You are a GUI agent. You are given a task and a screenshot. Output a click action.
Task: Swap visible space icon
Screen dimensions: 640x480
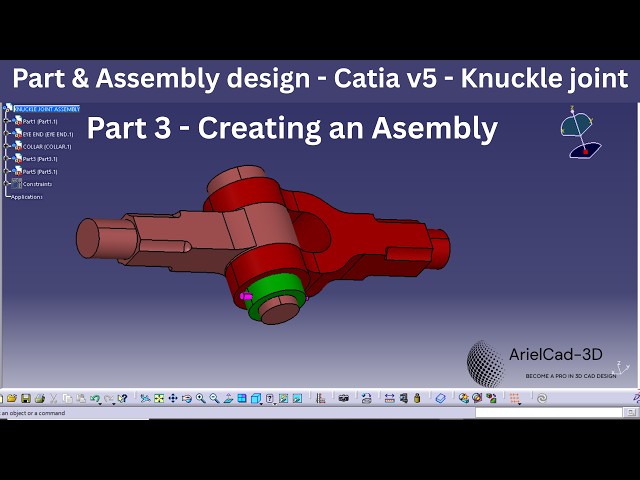click(298, 398)
